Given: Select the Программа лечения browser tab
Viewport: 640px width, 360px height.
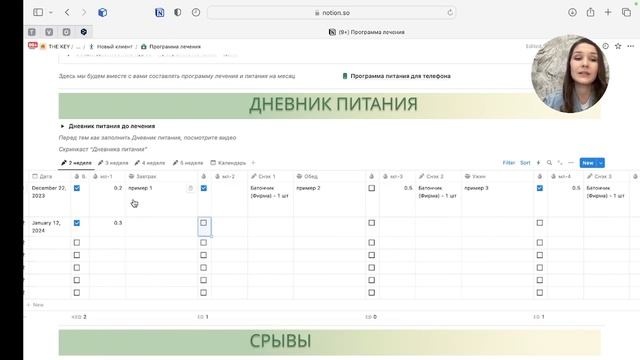Looking at the screenshot, I should point(367,32).
